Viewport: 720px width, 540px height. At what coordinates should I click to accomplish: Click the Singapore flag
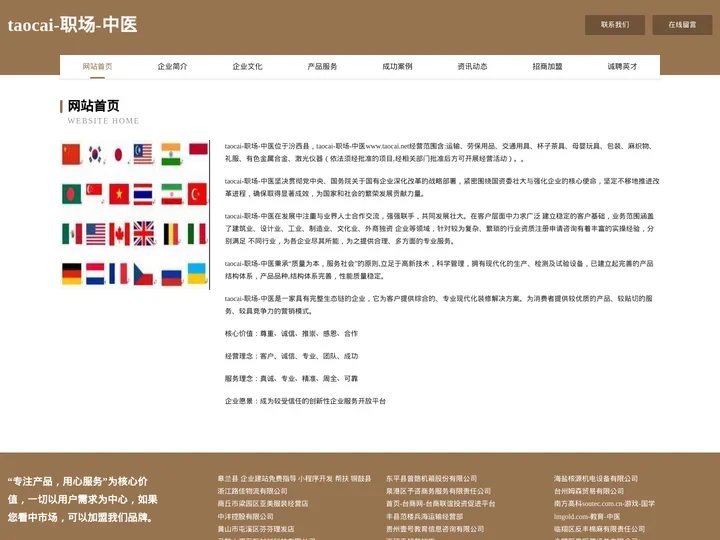(x=94, y=189)
